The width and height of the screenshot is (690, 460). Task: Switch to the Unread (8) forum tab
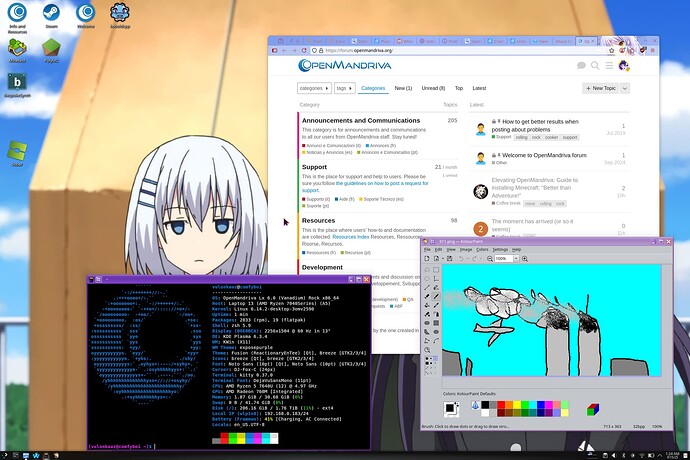coord(433,88)
